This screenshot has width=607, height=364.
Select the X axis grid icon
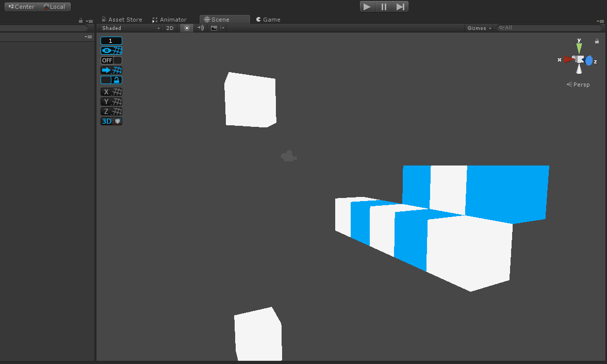coord(111,92)
